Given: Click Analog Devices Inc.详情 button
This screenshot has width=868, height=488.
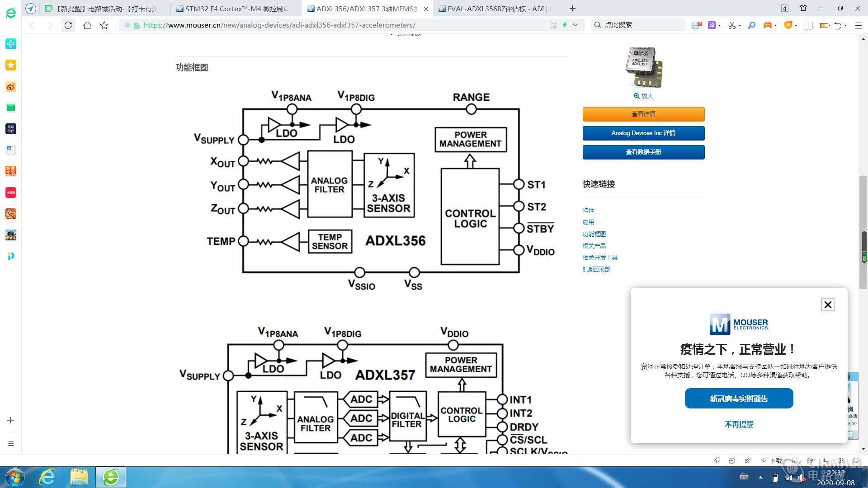Looking at the screenshot, I should 643,133.
